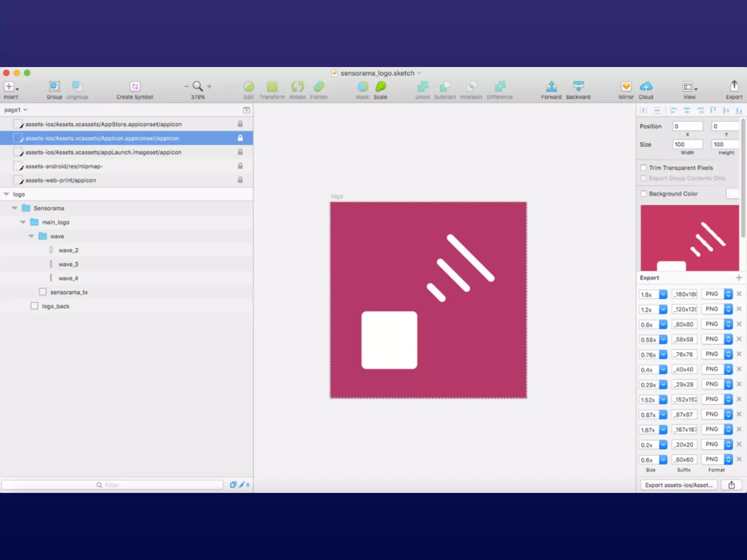Open the Mirror tool
Screen dimensions: 747x560
pyautogui.click(x=626, y=86)
